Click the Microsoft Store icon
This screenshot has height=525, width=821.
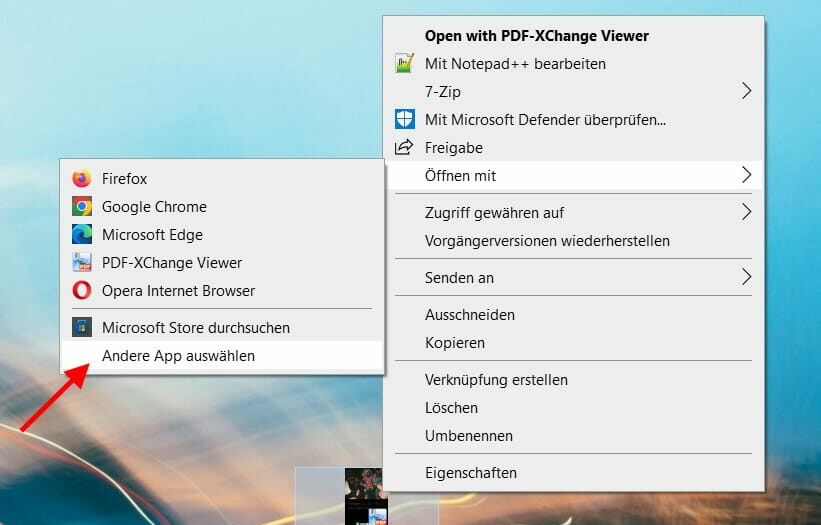pyautogui.click(x=82, y=328)
